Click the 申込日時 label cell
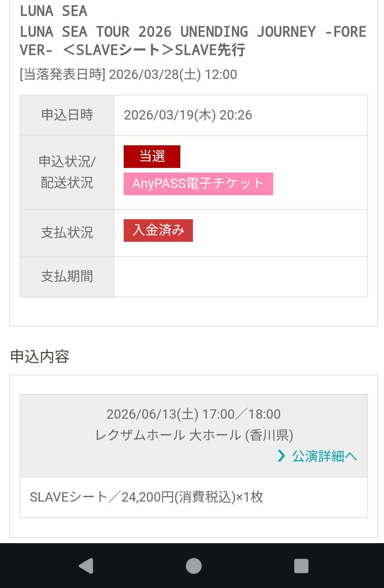 click(67, 115)
